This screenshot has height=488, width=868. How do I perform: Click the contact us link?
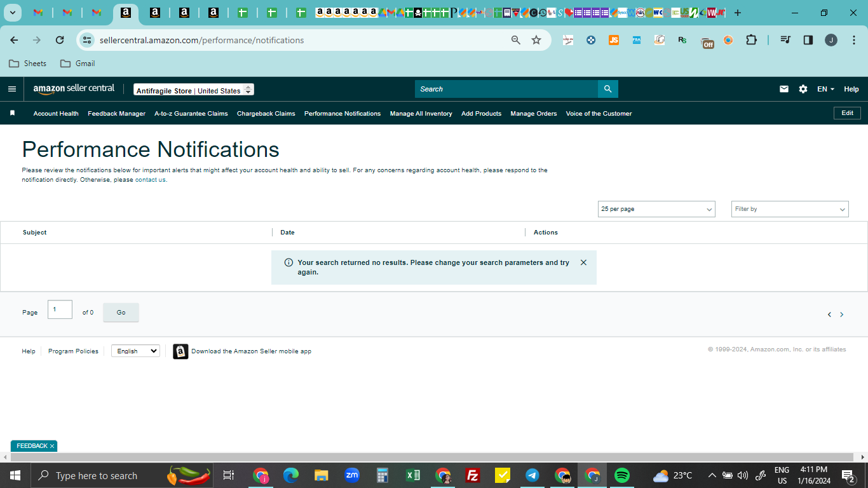tap(150, 180)
